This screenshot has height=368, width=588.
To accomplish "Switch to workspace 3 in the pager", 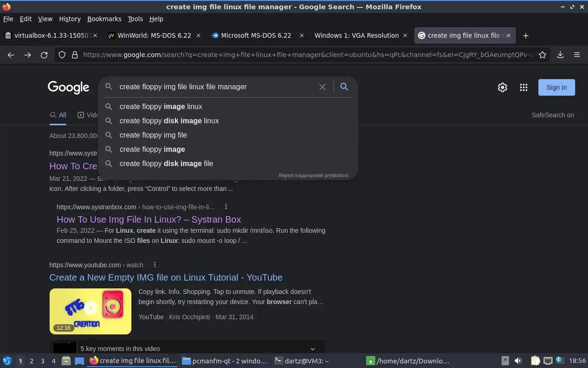I will click(42, 361).
